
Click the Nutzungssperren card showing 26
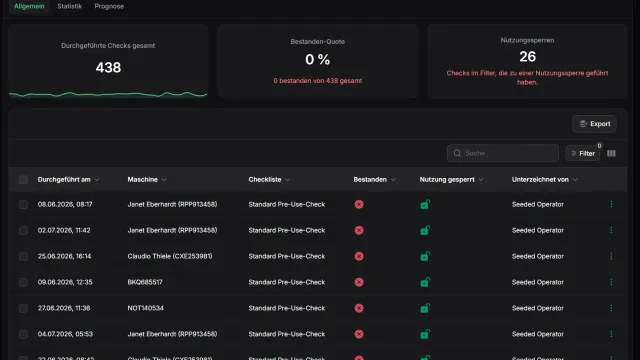(527, 61)
